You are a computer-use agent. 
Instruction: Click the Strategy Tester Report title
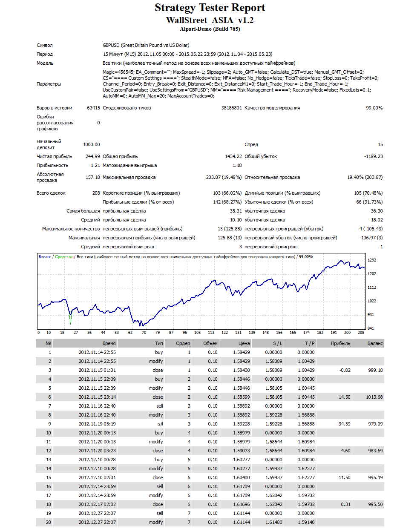click(210, 8)
